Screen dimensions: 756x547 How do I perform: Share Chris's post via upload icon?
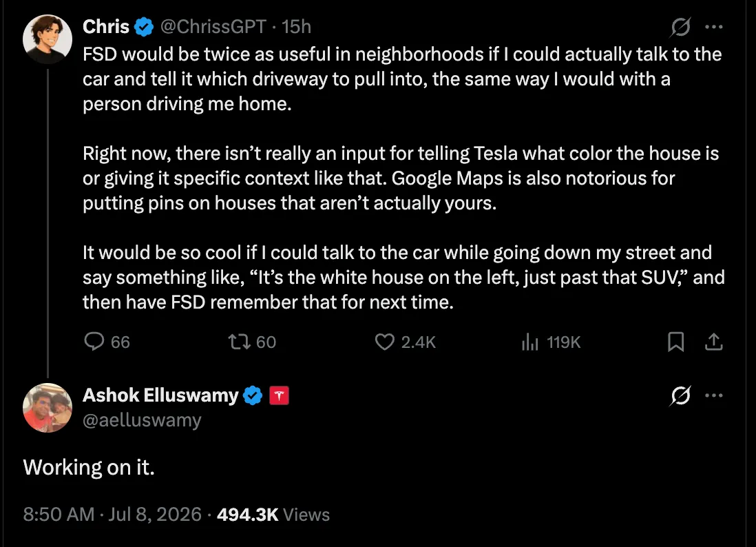[713, 342]
